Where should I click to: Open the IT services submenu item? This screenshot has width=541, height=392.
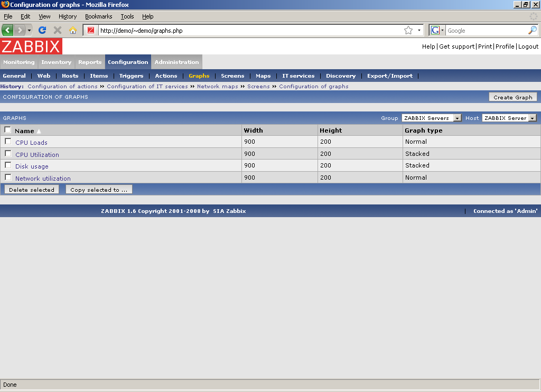pyautogui.click(x=299, y=76)
